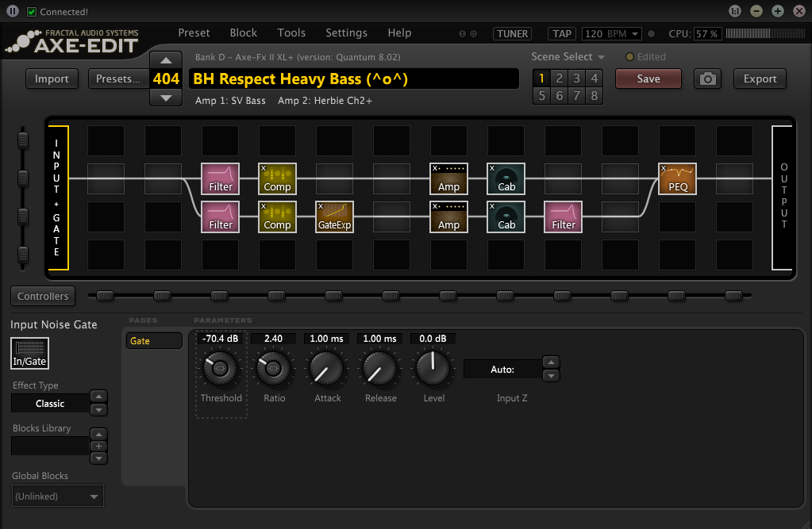Open the Tools menu

coord(291,33)
